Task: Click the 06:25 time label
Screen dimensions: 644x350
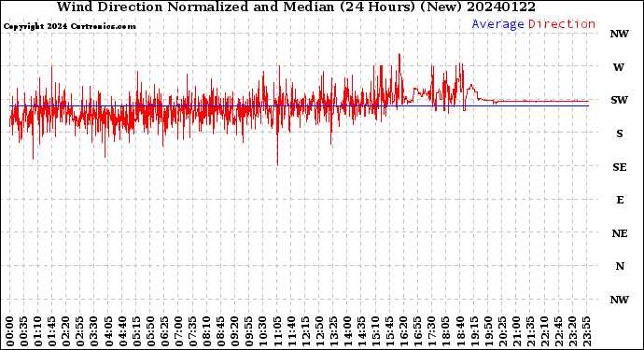Action: 164,331
